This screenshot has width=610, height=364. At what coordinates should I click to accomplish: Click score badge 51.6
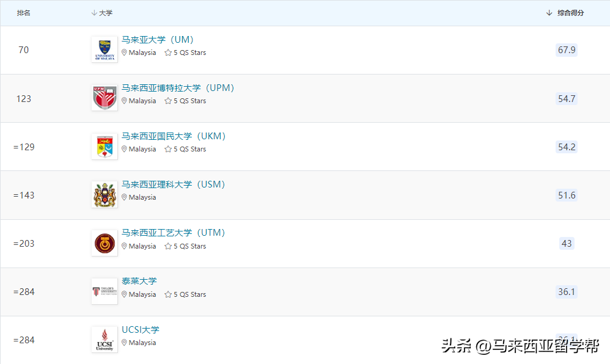tap(567, 195)
